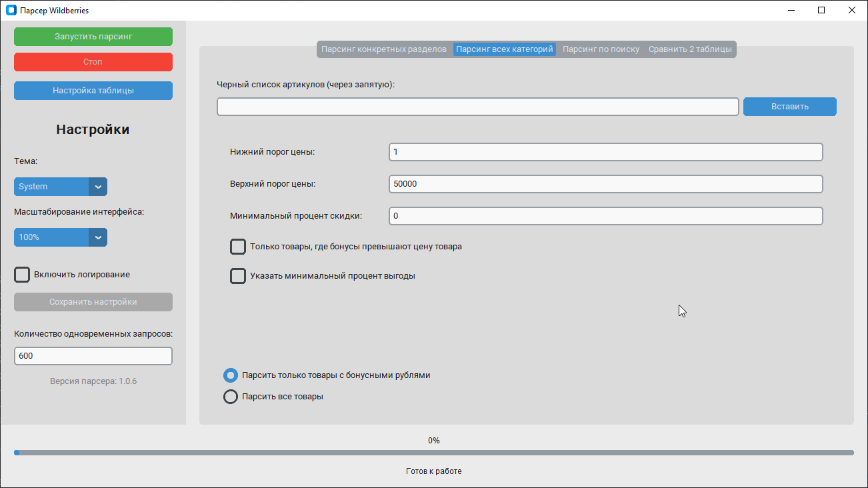The height and width of the screenshot is (488, 868).
Task: Minimize the Парсер Wildberries window
Action: tap(791, 11)
